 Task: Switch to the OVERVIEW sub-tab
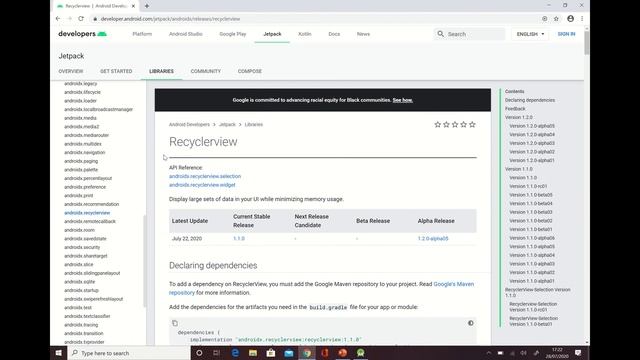click(x=71, y=71)
